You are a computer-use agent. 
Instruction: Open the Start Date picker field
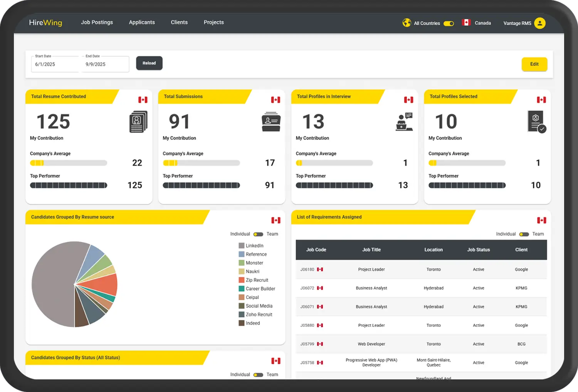click(x=55, y=64)
